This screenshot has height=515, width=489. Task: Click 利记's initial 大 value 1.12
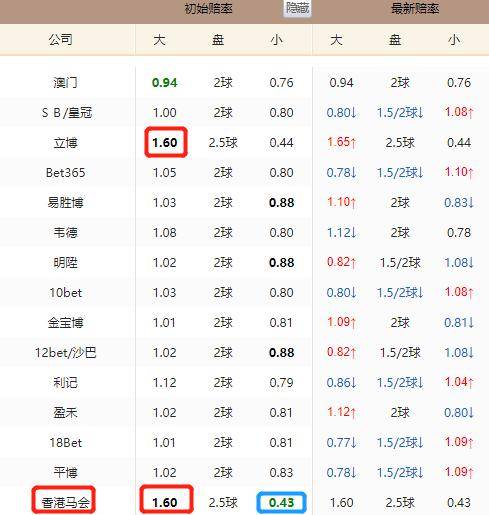coord(165,383)
